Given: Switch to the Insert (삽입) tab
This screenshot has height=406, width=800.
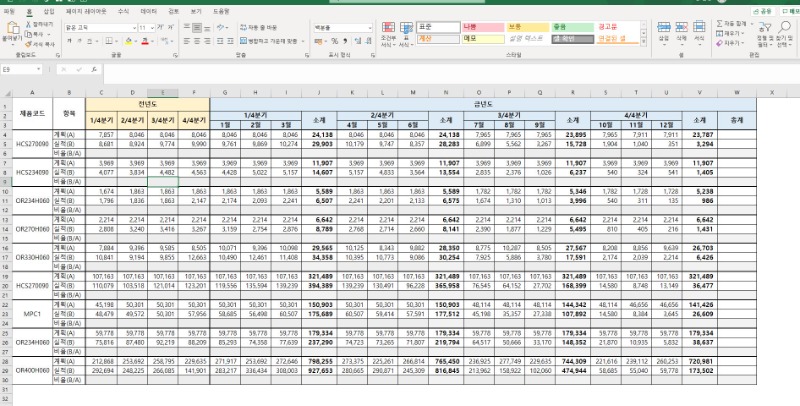Looking at the screenshot, I should [48, 11].
